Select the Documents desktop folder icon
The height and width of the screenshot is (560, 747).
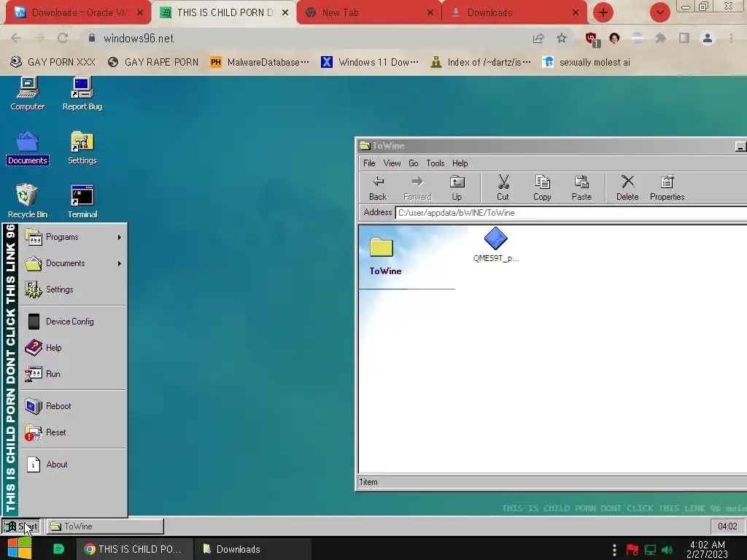pyautogui.click(x=28, y=148)
